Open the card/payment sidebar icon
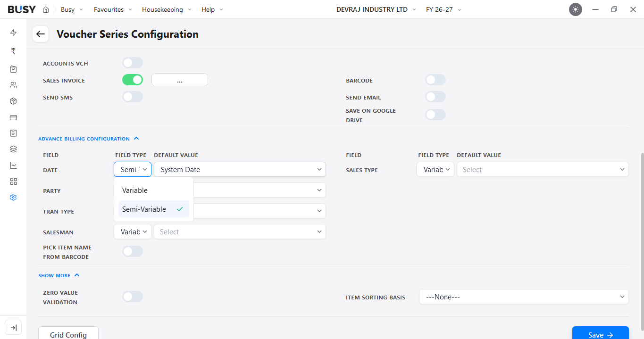The width and height of the screenshot is (644, 339). pyautogui.click(x=13, y=117)
